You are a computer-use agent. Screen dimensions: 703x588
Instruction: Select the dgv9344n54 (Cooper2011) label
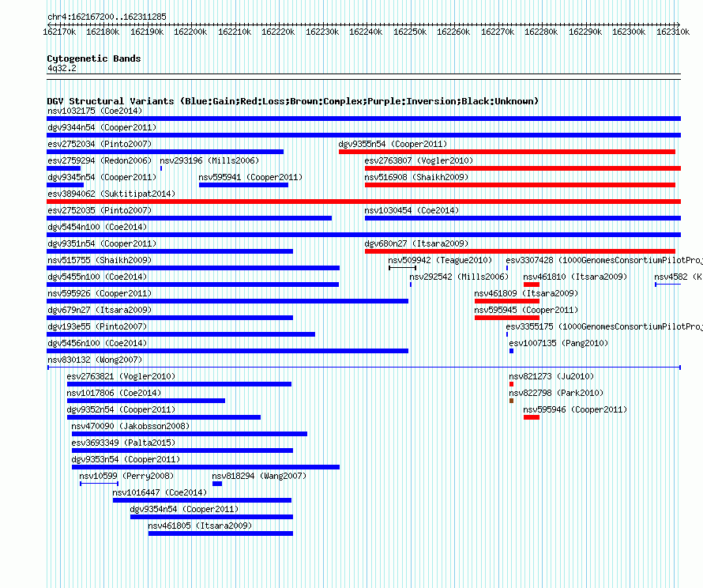[x=102, y=127]
